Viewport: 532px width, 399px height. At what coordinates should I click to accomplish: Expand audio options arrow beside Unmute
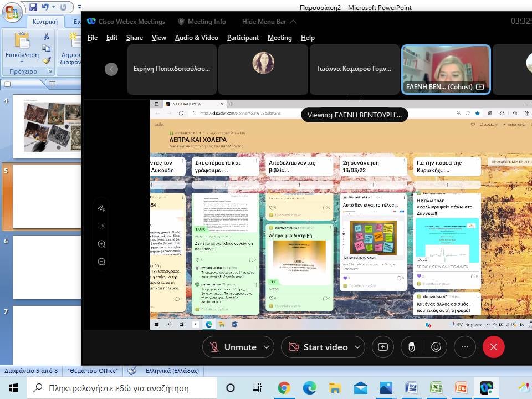pos(267,347)
